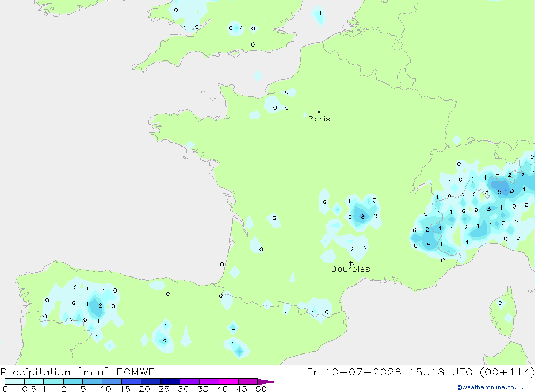
Task: Click the legend label 50
Action: tap(261, 389)
